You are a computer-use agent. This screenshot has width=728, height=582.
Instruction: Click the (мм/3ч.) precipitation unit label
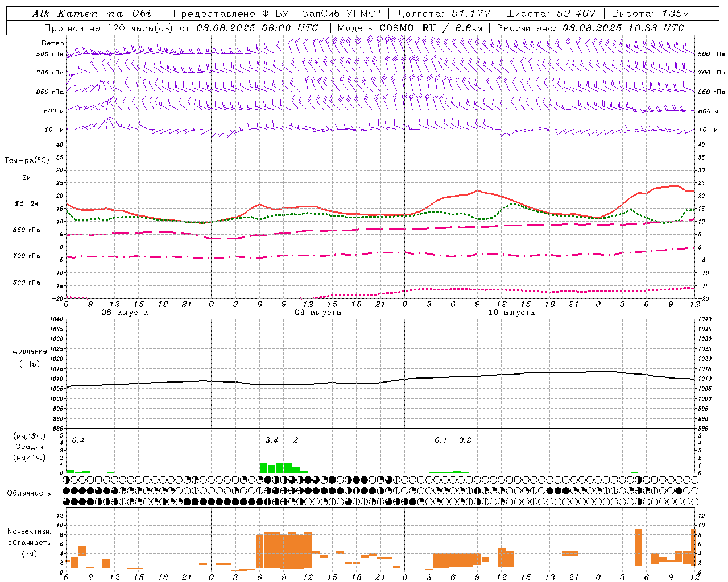tap(30, 436)
